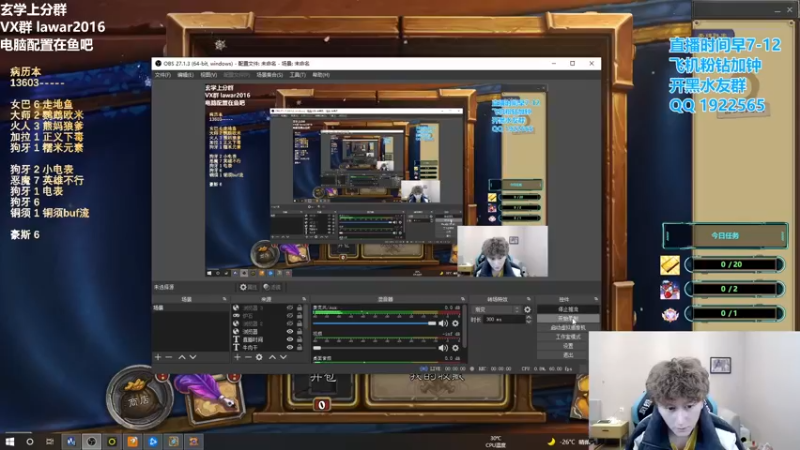Open the 帮助(H) menu in OBS
This screenshot has width=800, height=450.
[321, 75]
